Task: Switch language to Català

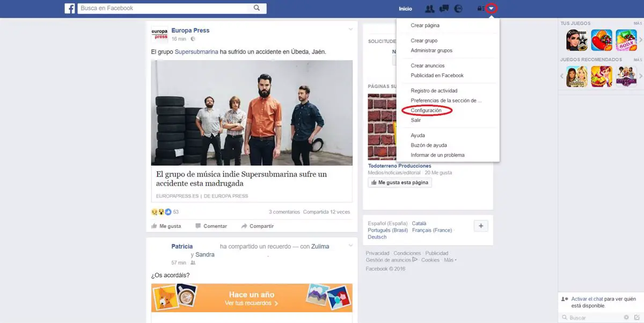Action: click(x=419, y=223)
